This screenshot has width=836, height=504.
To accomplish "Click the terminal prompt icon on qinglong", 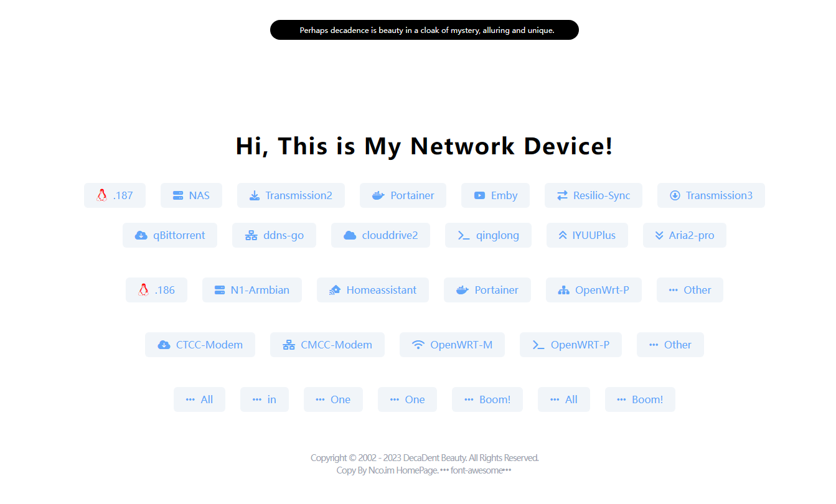I will (464, 235).
